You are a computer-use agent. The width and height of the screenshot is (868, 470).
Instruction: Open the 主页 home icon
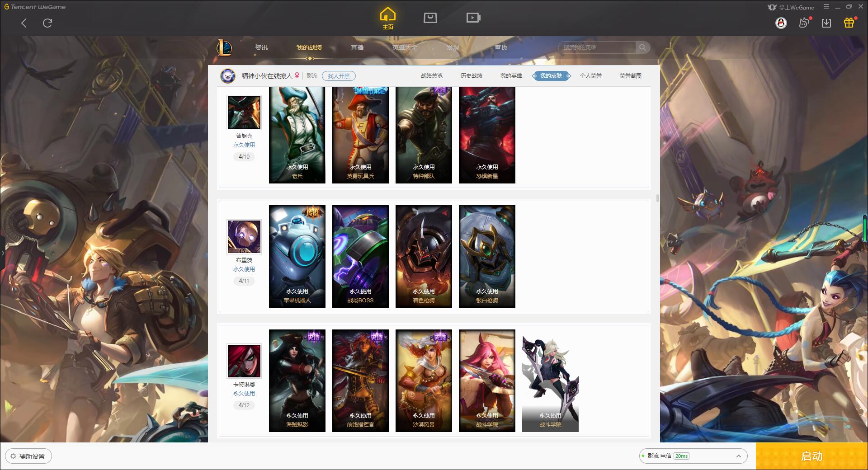[388, 19]
